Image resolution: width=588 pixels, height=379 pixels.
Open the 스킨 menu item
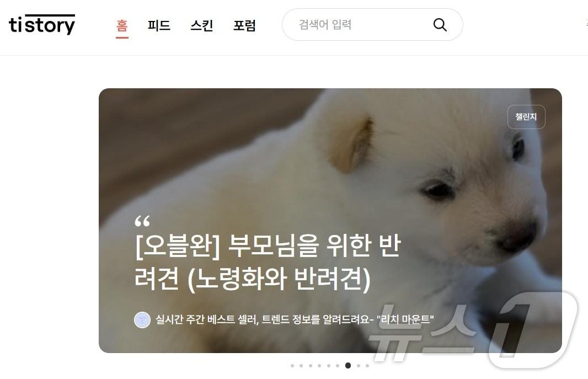point(202,25)
